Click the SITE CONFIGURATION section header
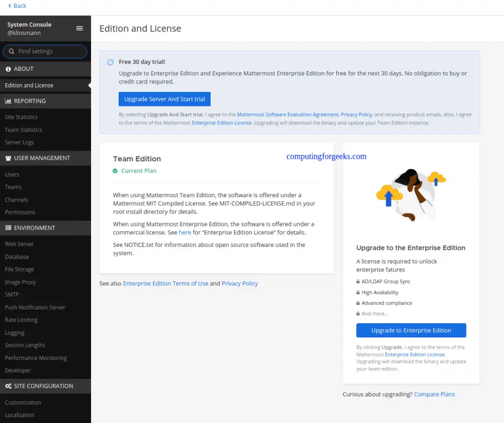Viewport: 504px width, 423px height. pyautogui.click(x=45, y=386)
